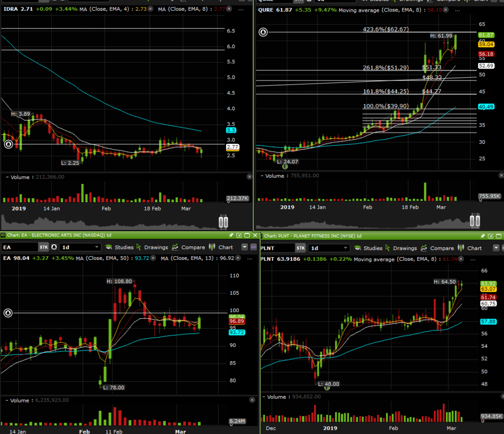Open the EA timeframe 1d dropdown

(80, 247)
